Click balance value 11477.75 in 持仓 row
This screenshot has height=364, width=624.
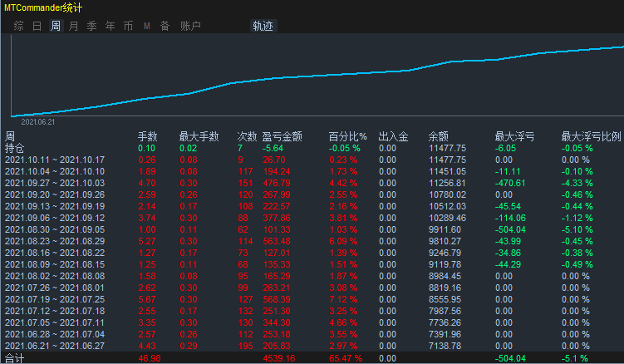447,148
